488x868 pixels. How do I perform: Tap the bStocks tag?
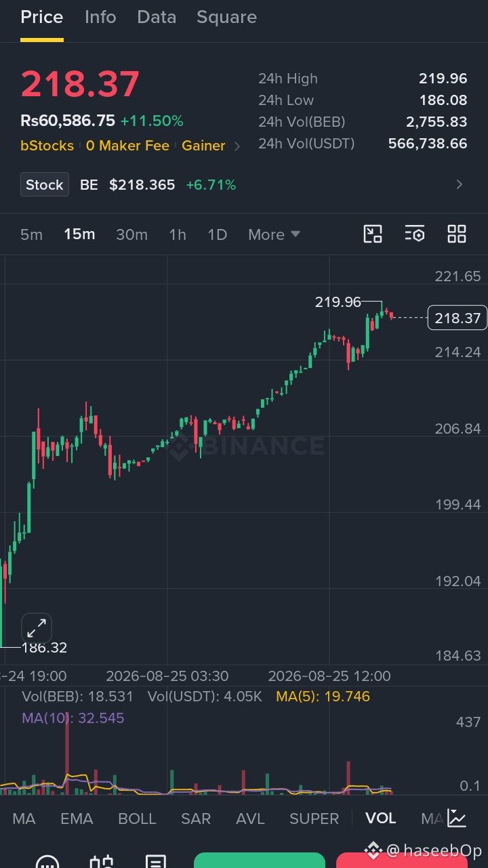pos(47,145)
